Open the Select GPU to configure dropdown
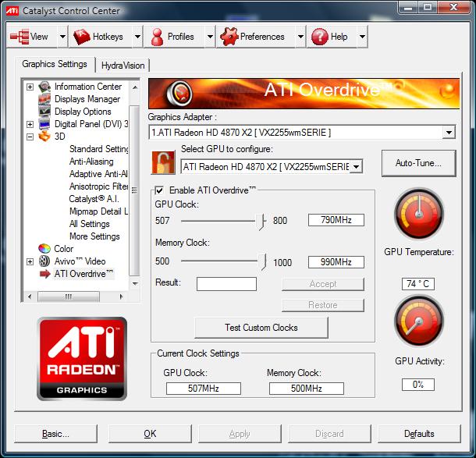This screenshot has width=476, height=458. click(x=357, y=167)
